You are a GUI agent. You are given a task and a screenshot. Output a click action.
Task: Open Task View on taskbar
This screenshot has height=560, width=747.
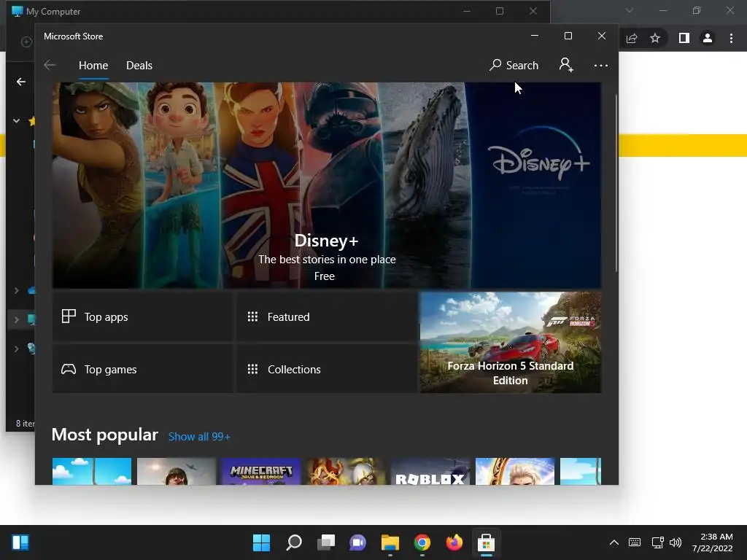(x=326, y=542)
